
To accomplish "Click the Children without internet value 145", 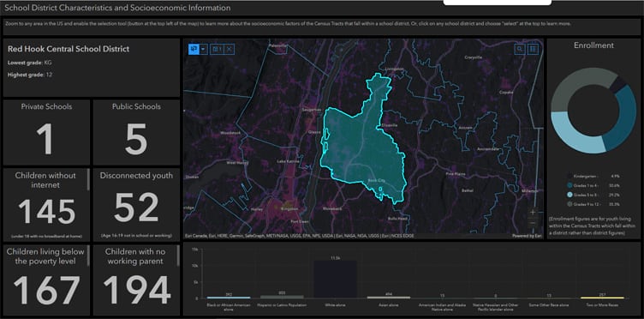I will [47, 211].
